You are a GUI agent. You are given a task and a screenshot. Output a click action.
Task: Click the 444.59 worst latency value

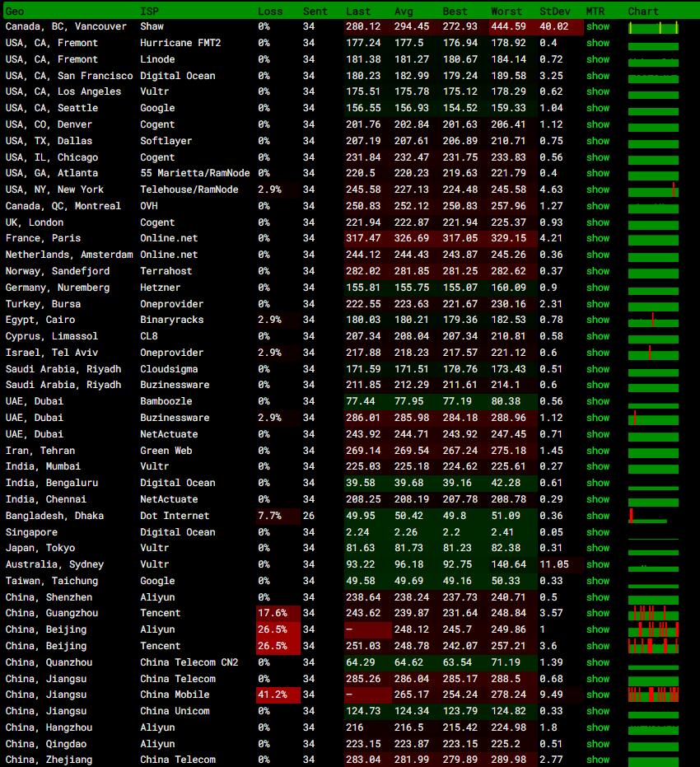click(x=508, y=26)
